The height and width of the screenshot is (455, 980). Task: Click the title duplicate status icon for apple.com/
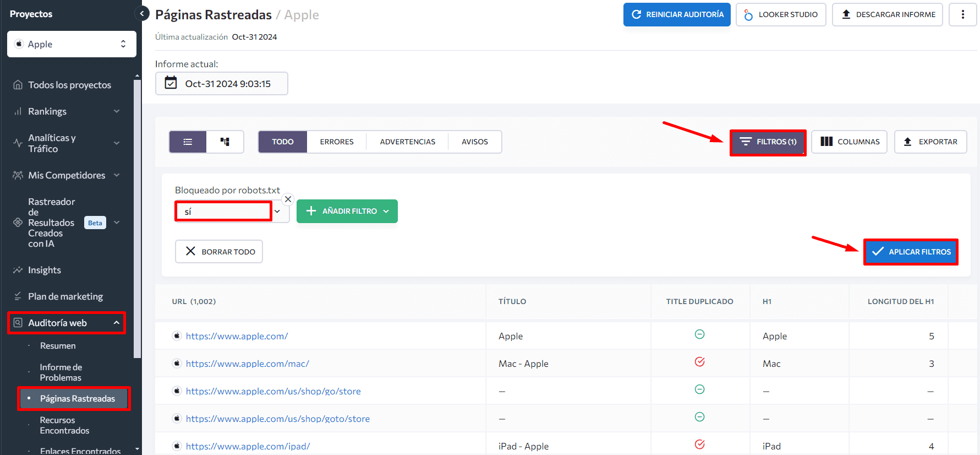(x=700, y=334)
